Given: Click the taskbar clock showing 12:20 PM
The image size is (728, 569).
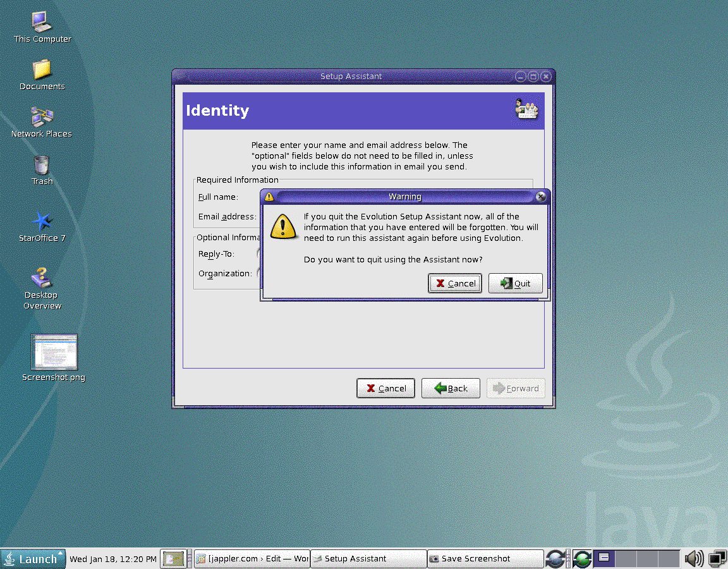Looking at the screenshot, I should 113,559.
